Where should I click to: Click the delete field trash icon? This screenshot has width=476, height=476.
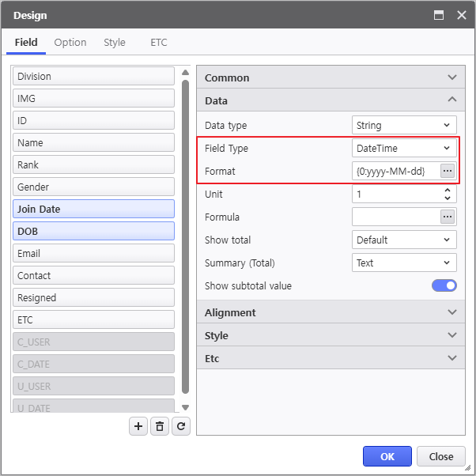coord(160,426)
